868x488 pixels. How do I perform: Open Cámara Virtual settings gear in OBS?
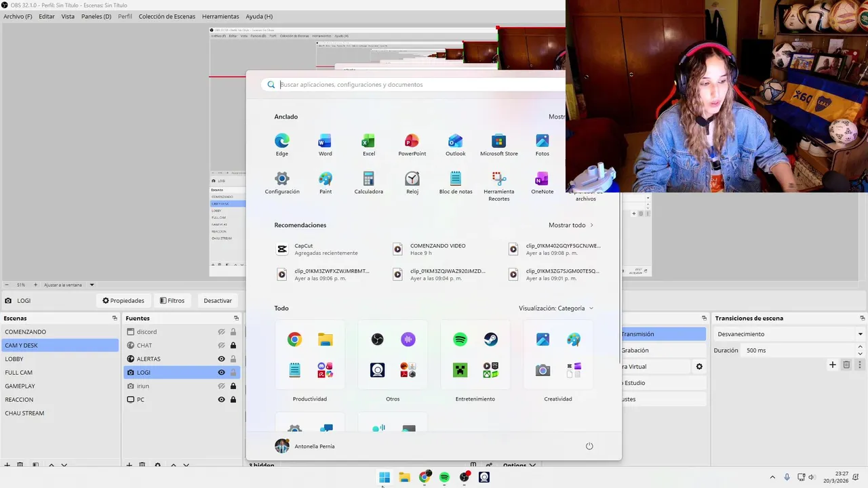click(699, 367)
